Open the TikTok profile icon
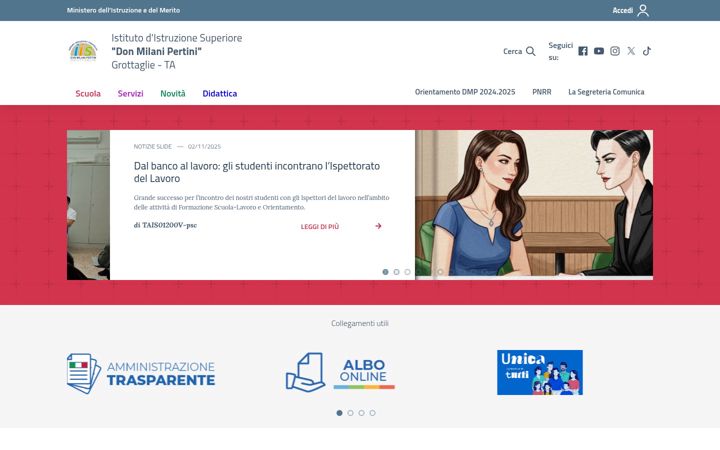This screenshot has width=720, height=450. [x=647, y=51]
